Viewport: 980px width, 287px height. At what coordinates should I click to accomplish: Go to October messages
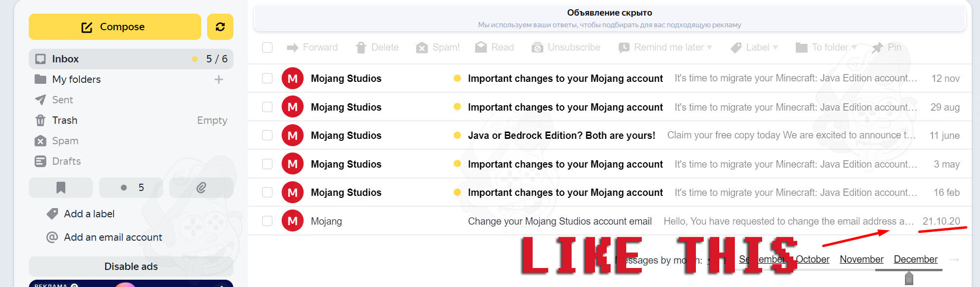[812, 259]
